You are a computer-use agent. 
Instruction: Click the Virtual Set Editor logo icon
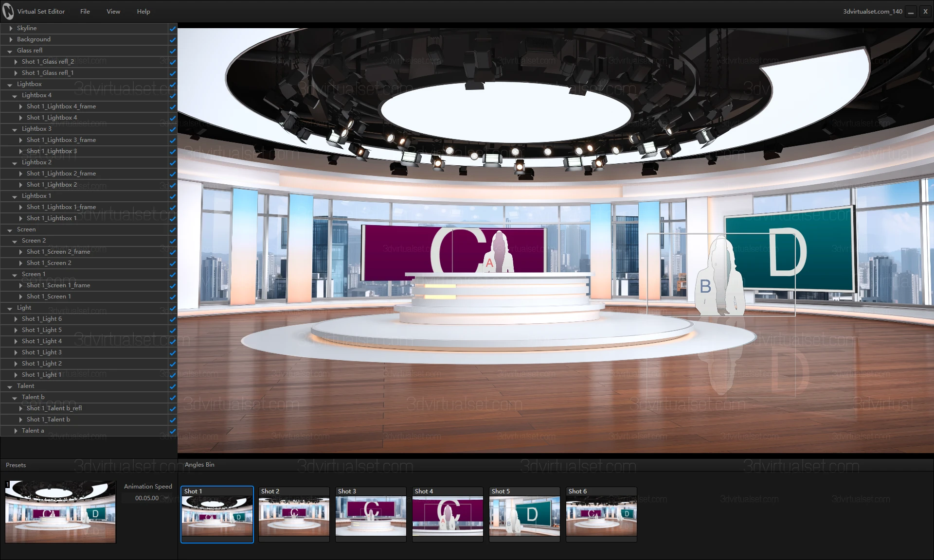[x=8, y=11]
